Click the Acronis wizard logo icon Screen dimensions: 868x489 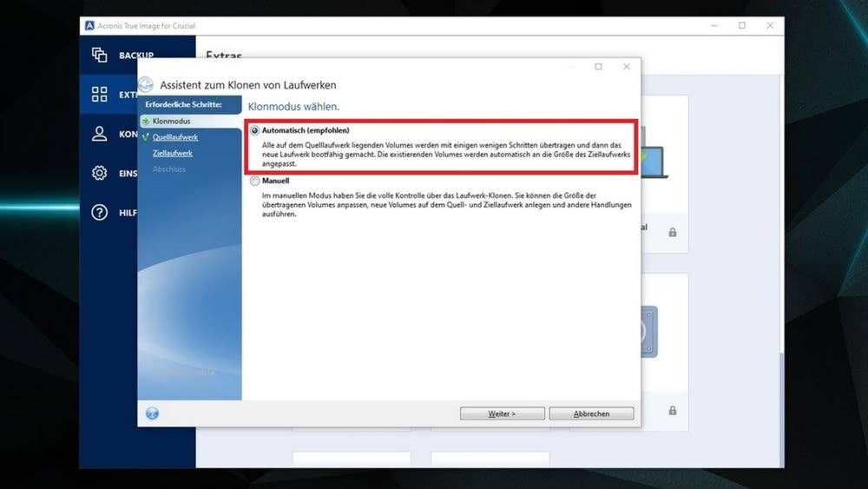coord(146,84)
